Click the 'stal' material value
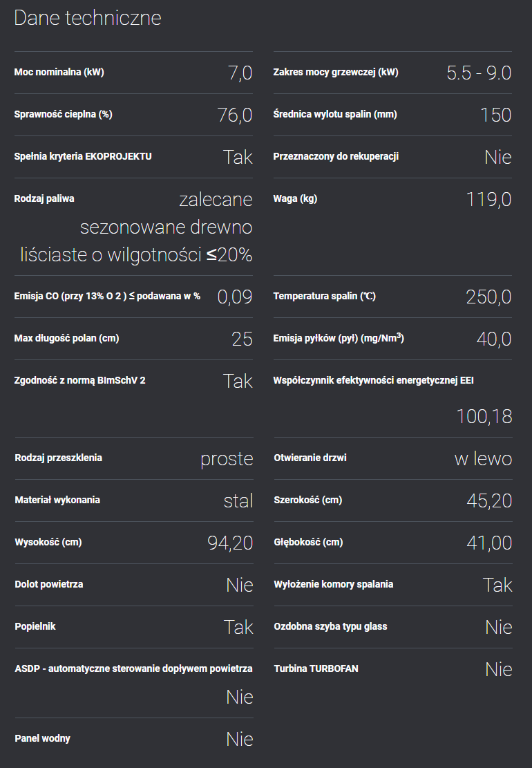The width and height of the screenshot is (532, 768). click(238, 500)
